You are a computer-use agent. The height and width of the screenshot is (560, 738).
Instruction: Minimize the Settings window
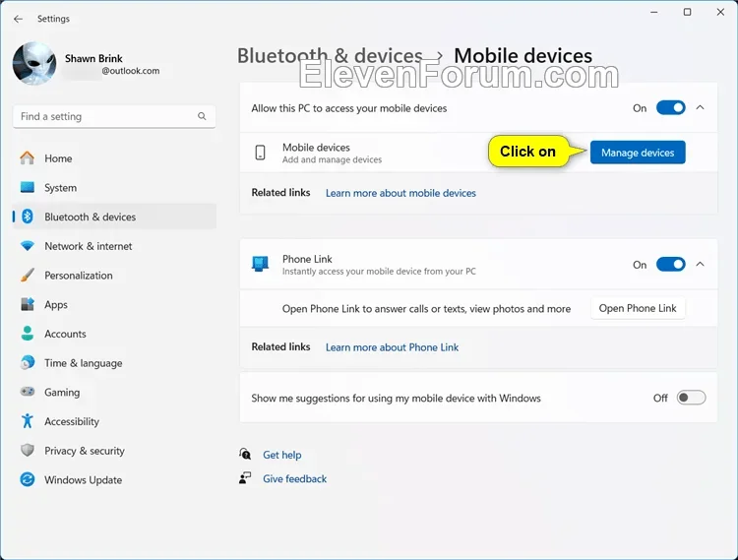click(654, 12)
